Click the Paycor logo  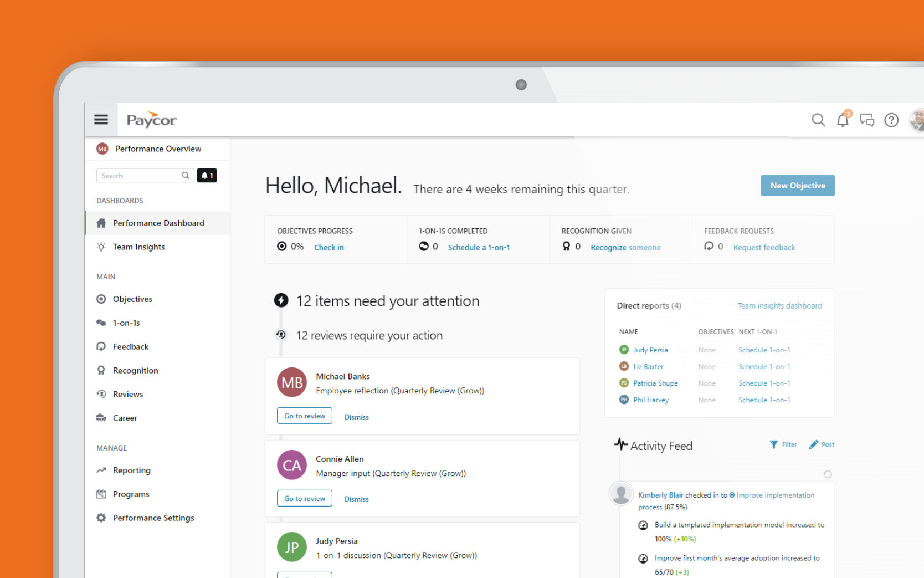point(152,120)
